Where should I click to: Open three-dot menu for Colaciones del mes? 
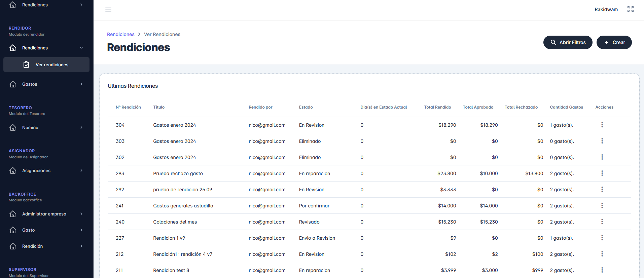click(x=602, y=222)
